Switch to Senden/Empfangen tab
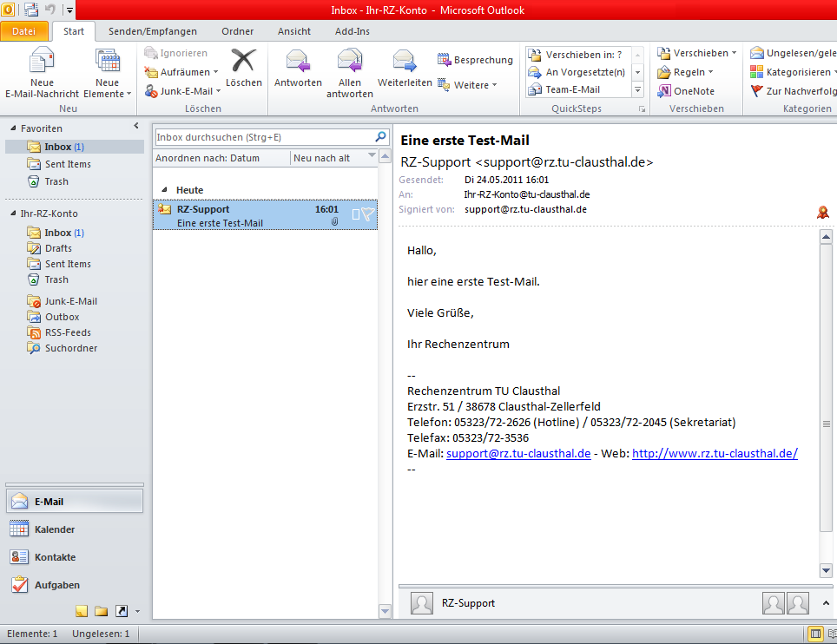The image size is (837, 644). [153, 31]
